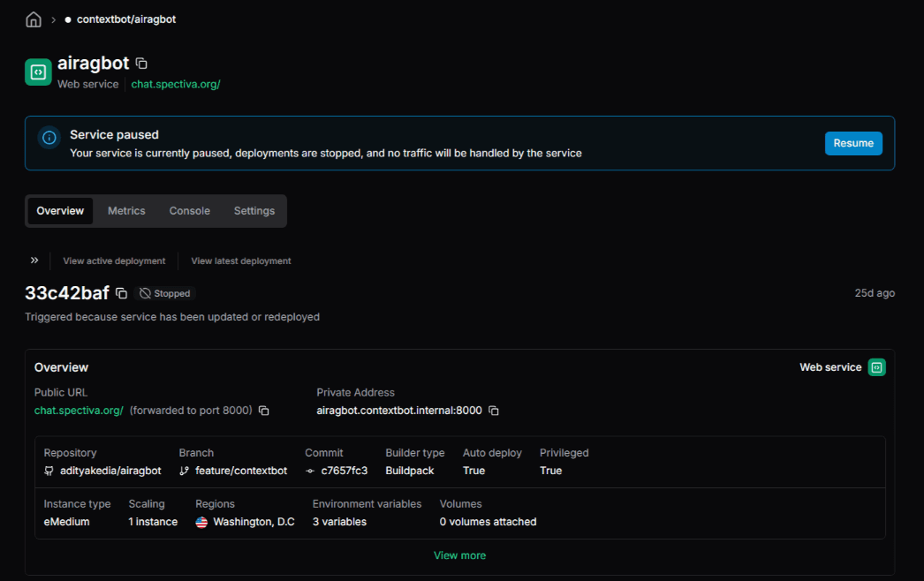Copy the deployment ID 33c42baf
This screenshot has height=581, width=924.
pos(121,293)
